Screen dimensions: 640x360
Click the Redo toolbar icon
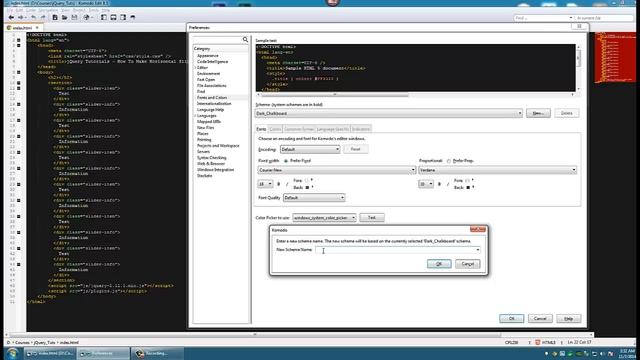click(x=43, y=18)
